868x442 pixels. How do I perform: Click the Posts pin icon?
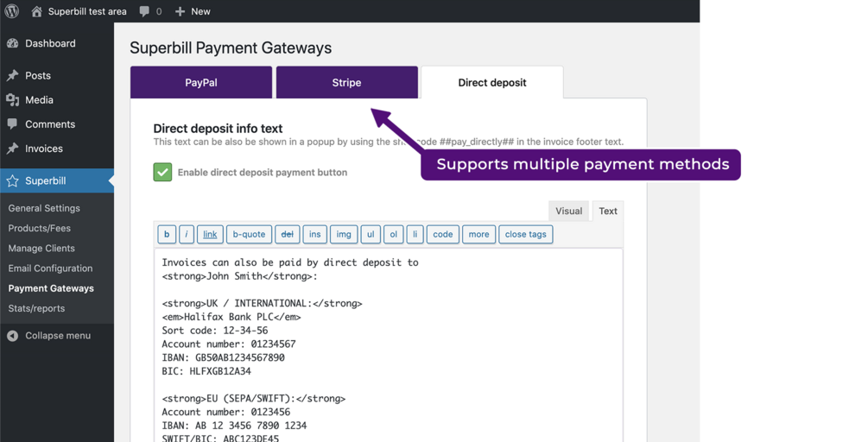click(x=12, y=75)
